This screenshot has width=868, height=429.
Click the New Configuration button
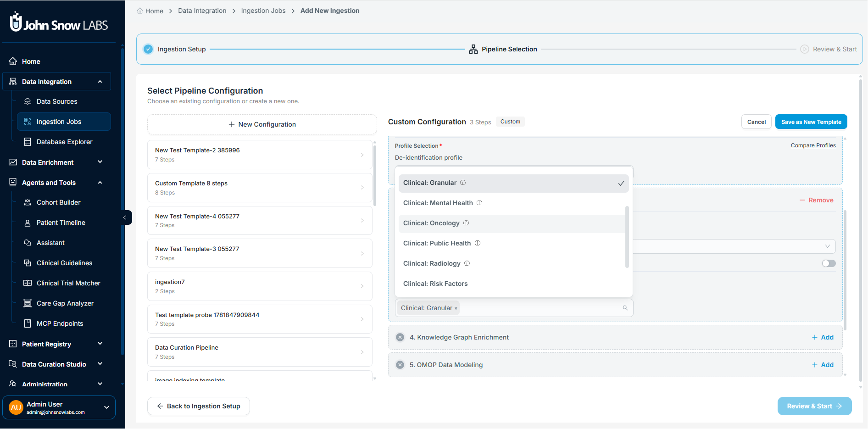click(x=262, y=124)
